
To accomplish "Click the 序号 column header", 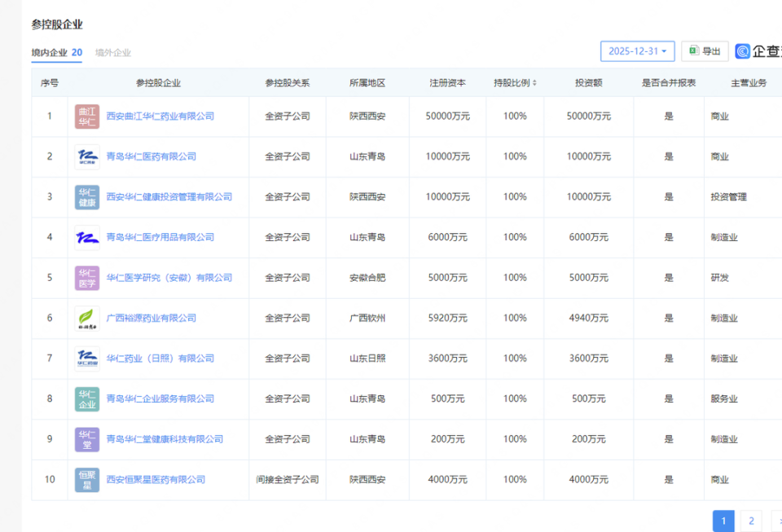I will [x=50, y=83].
